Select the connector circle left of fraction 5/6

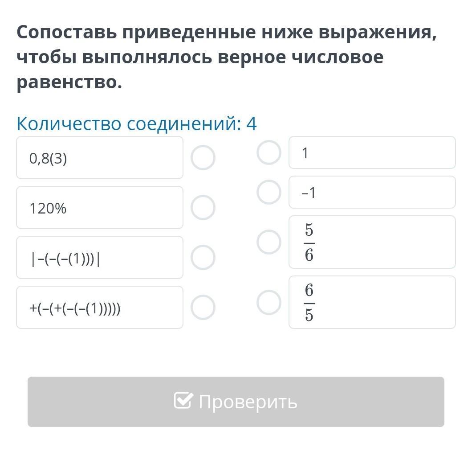coord(269,242)
